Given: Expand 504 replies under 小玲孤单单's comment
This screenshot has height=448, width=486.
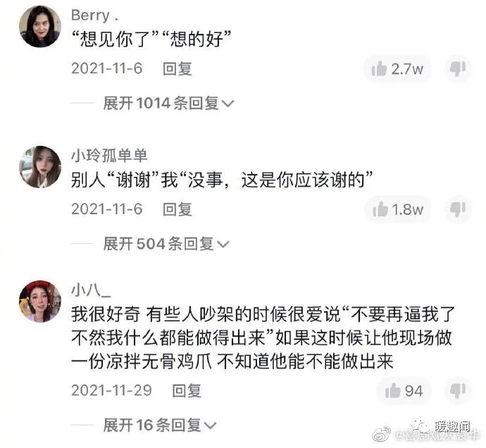Looking at the screenshot, I should point(166,244).
